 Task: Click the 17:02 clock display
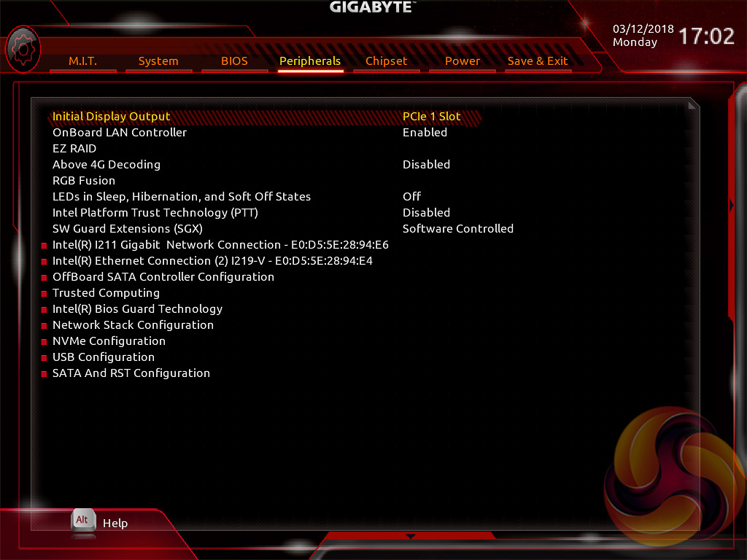click(706, 36)
